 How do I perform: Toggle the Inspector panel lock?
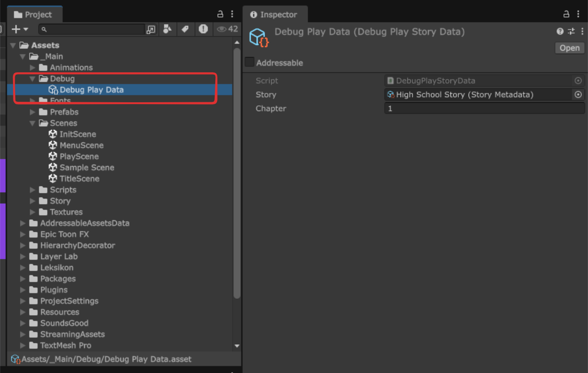coord(566,13)
